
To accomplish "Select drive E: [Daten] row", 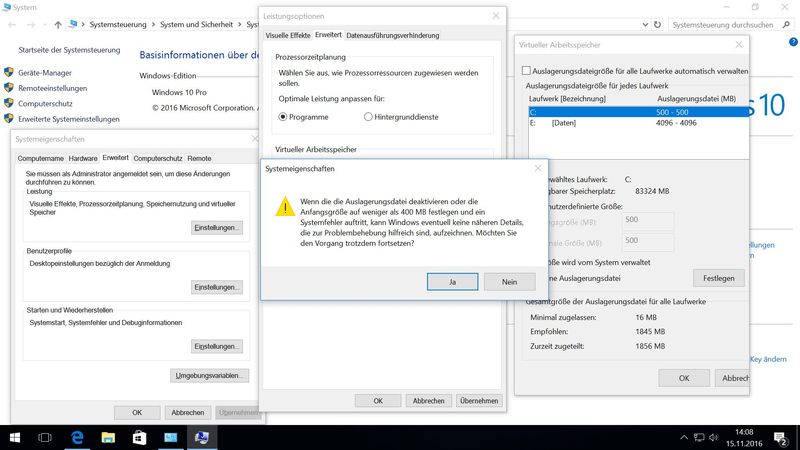I will (x=639, y=122).
